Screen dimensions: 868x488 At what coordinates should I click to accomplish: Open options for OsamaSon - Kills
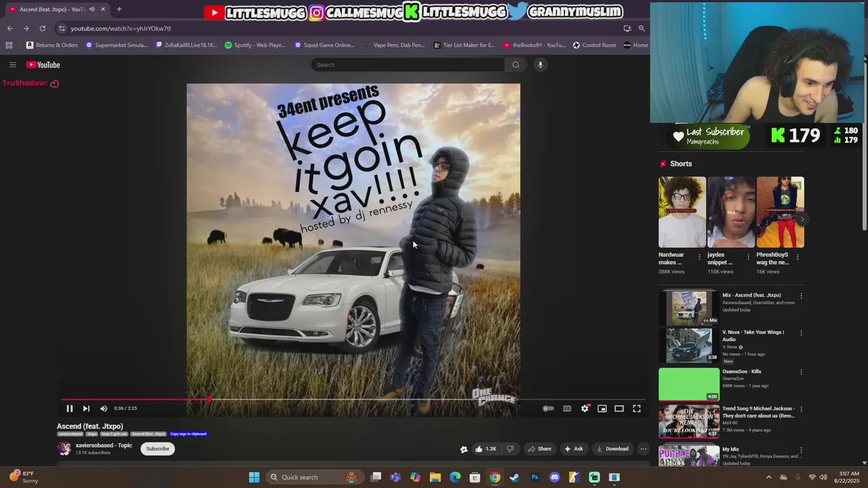(801, 372)
